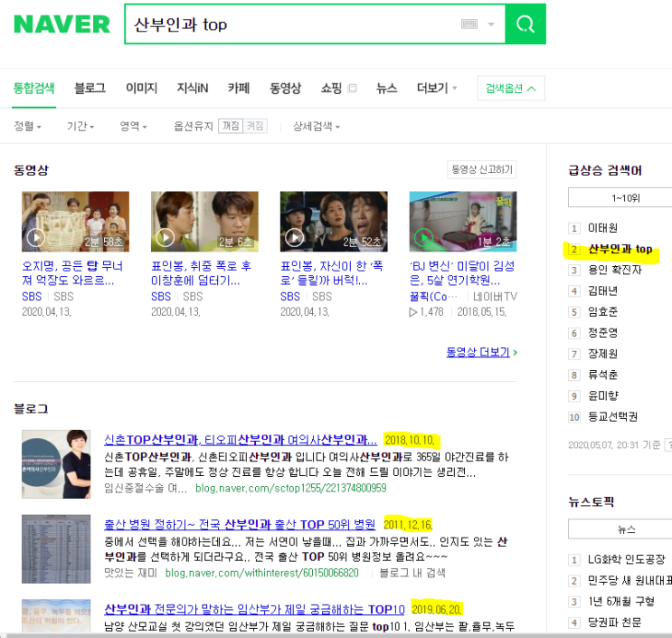
Task: Play the video with duration 2분 52초
Action: 334,221
